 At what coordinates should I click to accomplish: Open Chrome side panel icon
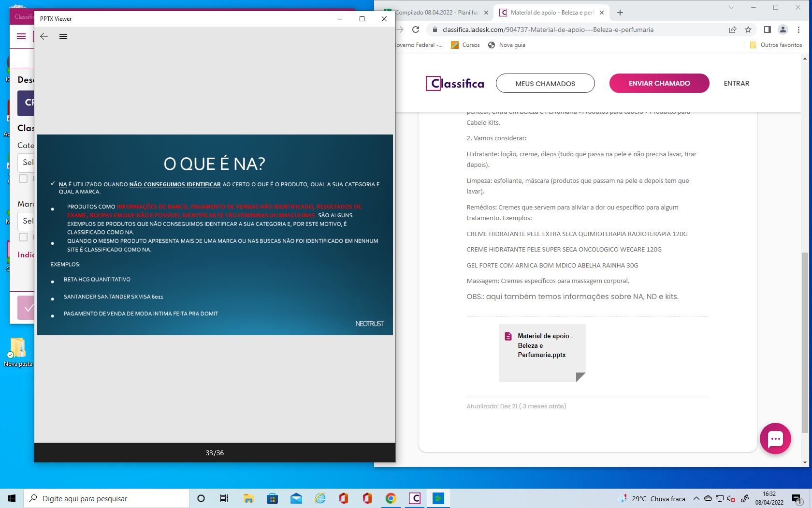pyautogui.click(x=767, y=30)
